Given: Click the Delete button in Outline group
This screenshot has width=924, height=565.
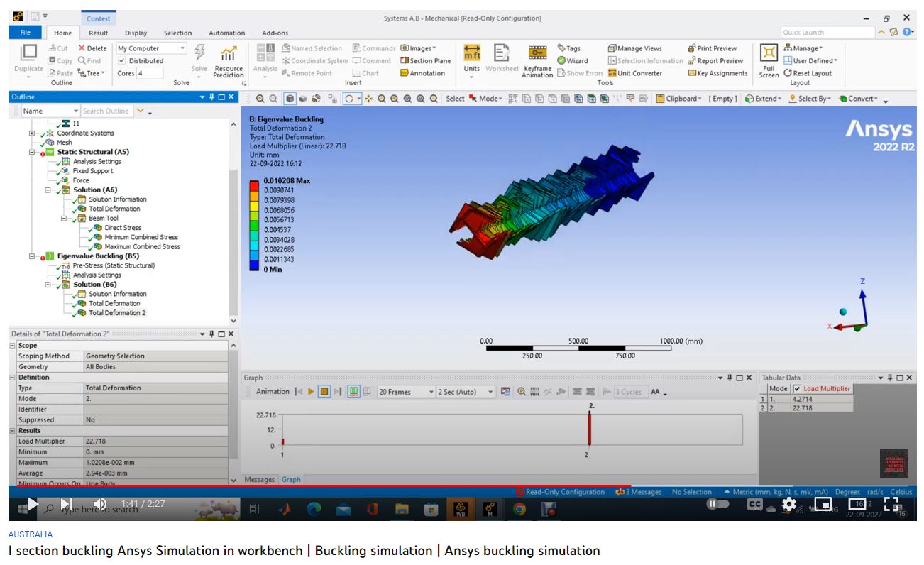Looking at the screenshot, I should 92,48.
